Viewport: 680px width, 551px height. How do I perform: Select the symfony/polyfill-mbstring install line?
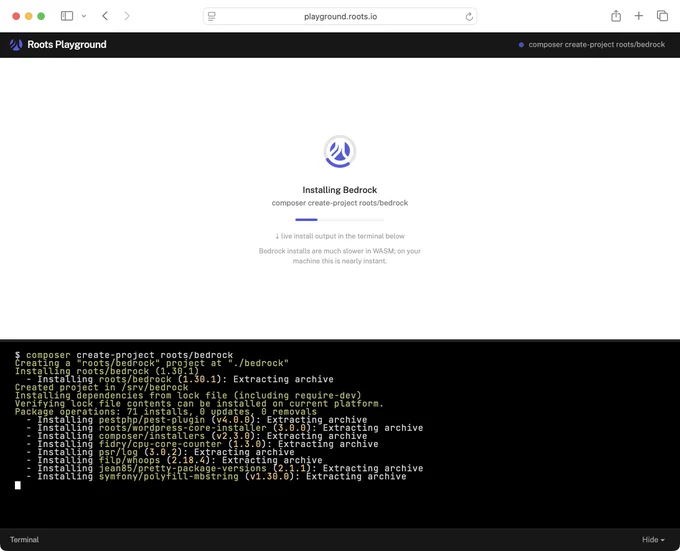[x=216, y=476]
